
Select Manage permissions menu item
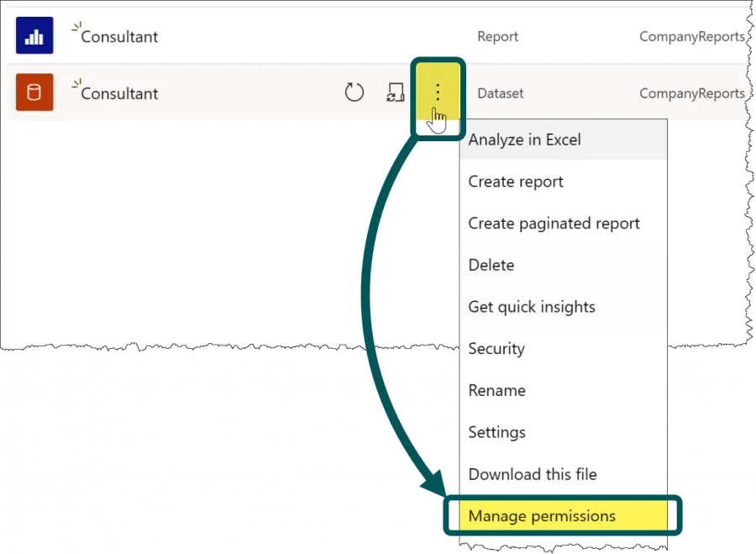point(542,516)
